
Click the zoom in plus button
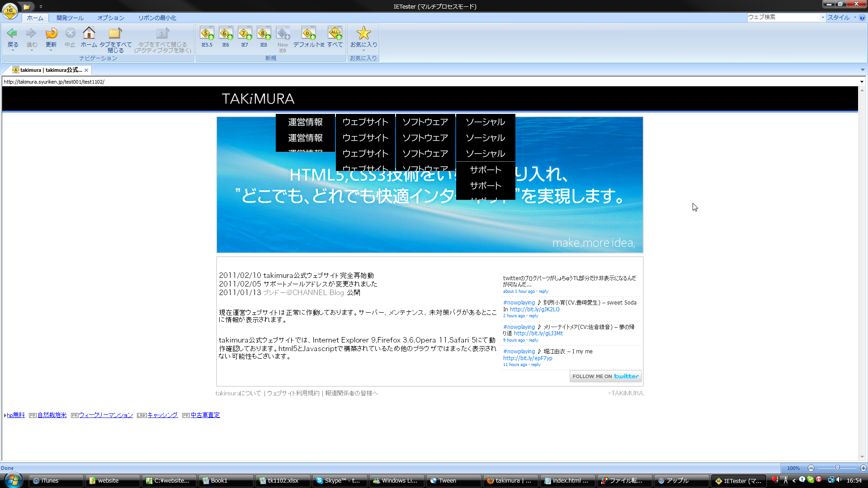[863, 468]
